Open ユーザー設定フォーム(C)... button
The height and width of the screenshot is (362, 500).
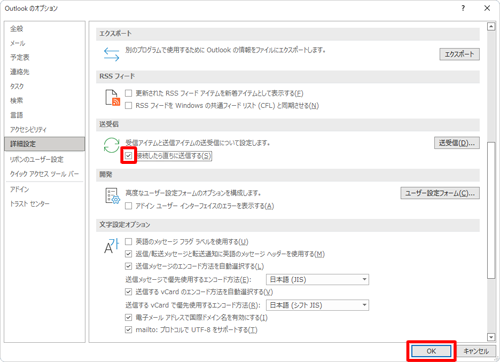tap(440, 193)
